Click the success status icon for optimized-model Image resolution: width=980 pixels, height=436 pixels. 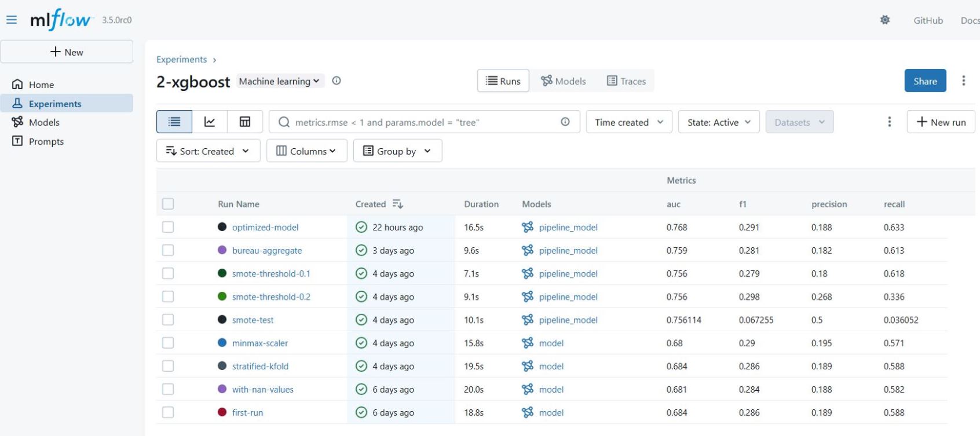(361, 227)
